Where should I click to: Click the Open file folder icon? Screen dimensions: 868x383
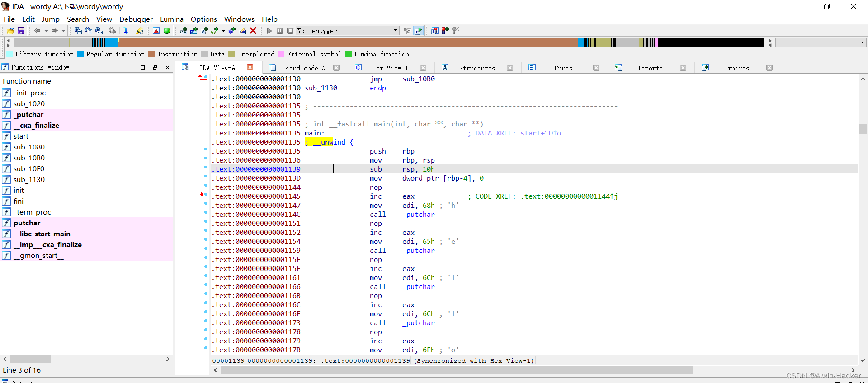tap(10, 31)
